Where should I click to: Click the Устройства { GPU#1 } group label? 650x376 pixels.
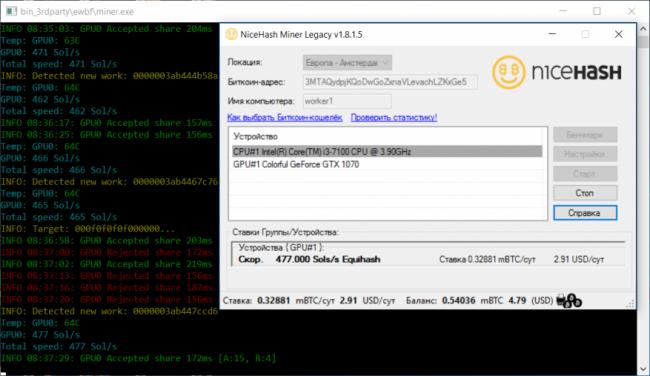[281, 247]
